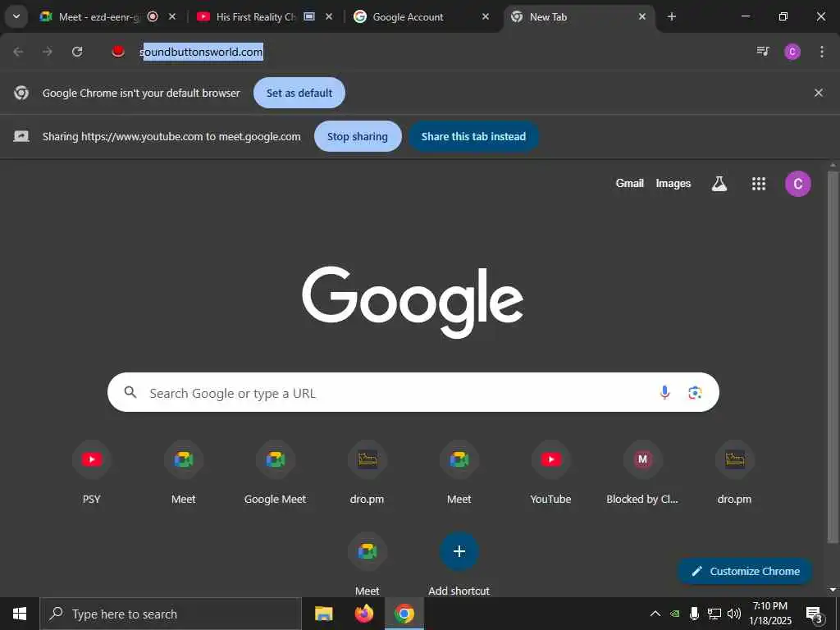Screen dimensions: 840x630
Task: Open Search Labs flask icon
Action: [719, 184]
